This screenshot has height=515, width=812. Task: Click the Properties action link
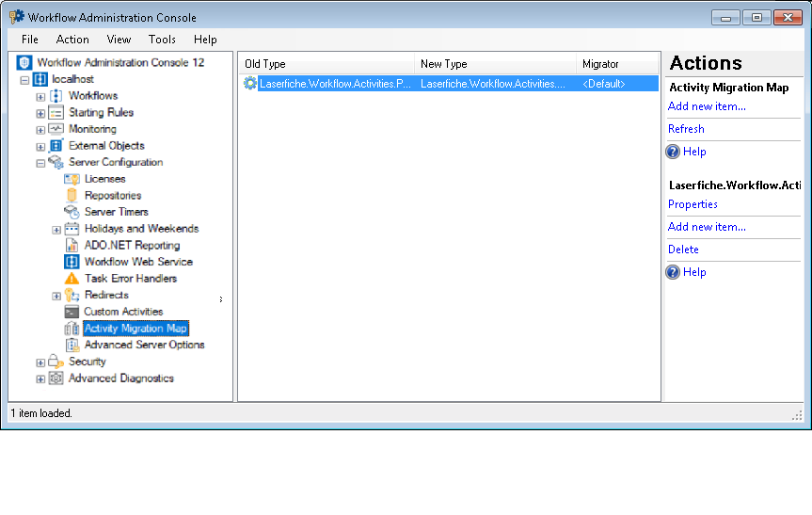[693, 204]
